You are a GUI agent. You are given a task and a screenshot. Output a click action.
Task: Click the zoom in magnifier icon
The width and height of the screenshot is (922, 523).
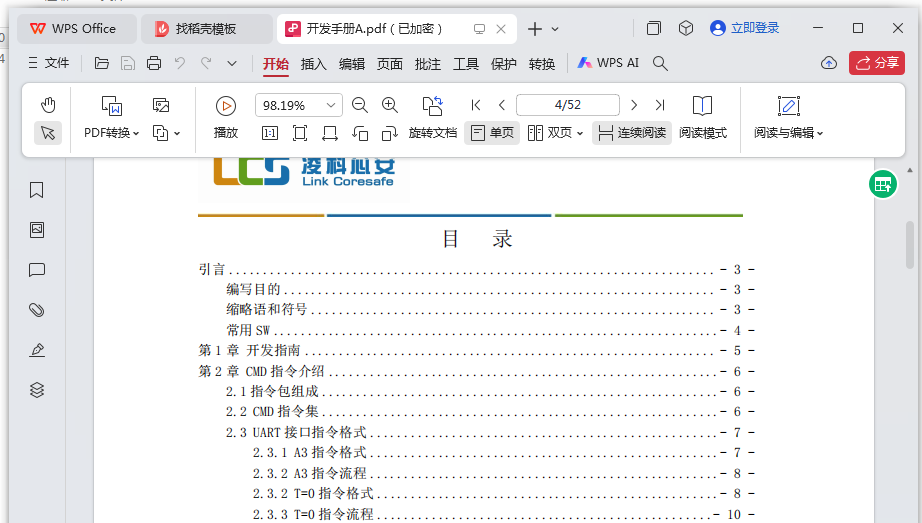pyautogui.click(x=390, y=105)
